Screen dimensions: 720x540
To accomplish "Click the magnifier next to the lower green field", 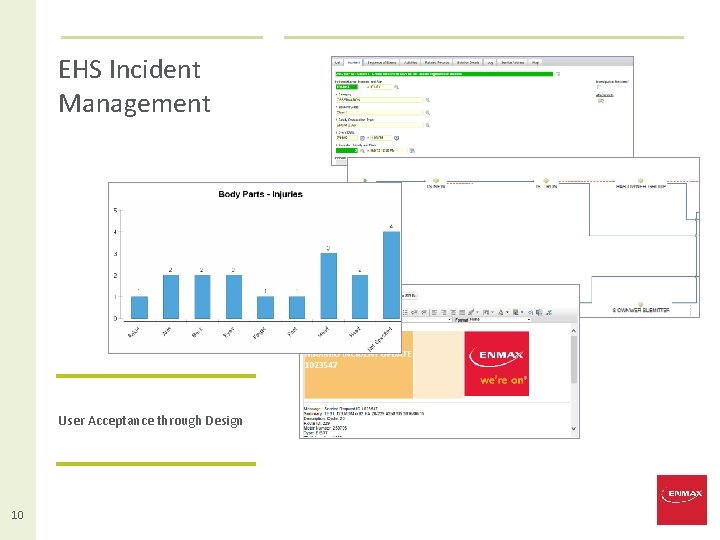I will point(362,151).
